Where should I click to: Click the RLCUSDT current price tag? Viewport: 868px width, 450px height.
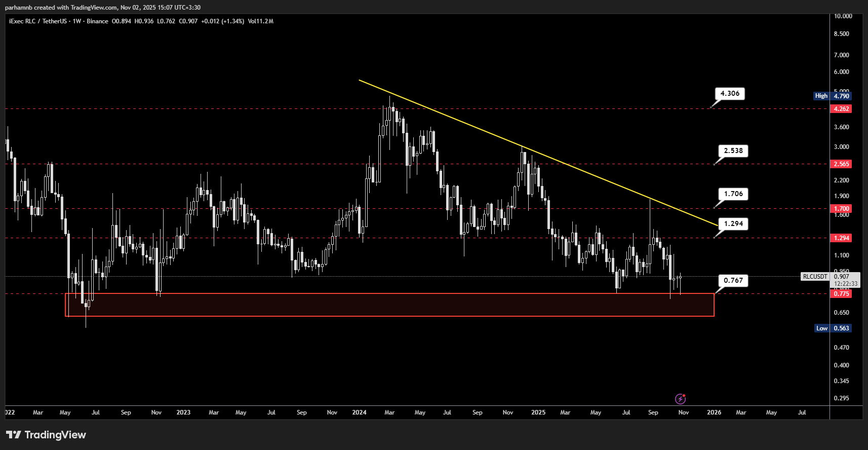pyautogui.click(x=815, y=277)
